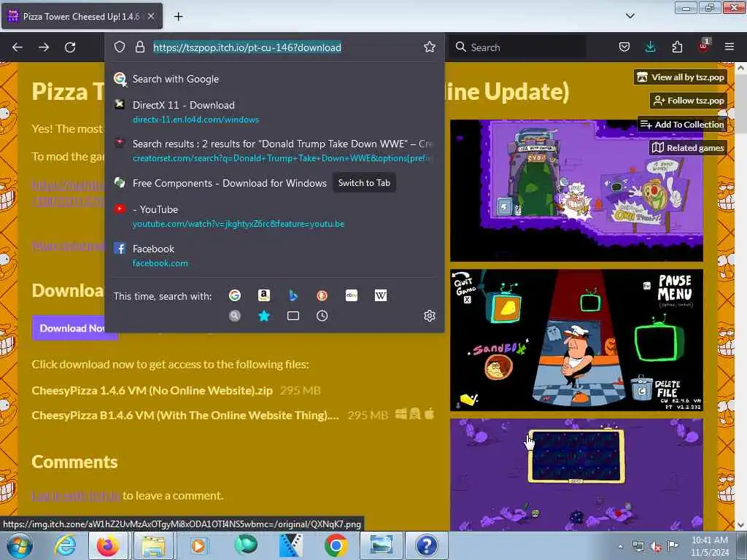The image size is (747, 560).
Task: Open the starry window screenshot thumbnail
Action: pyautogui.click(x=576, y=475)
